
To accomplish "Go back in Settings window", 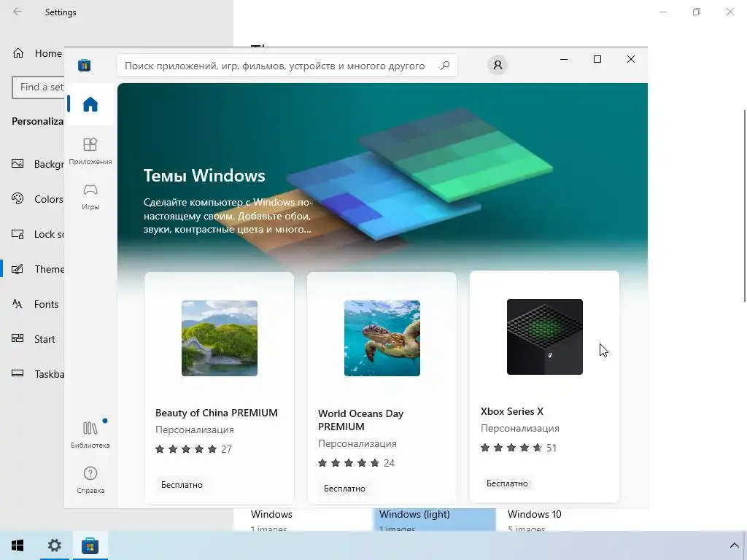I will pos(18,12).
